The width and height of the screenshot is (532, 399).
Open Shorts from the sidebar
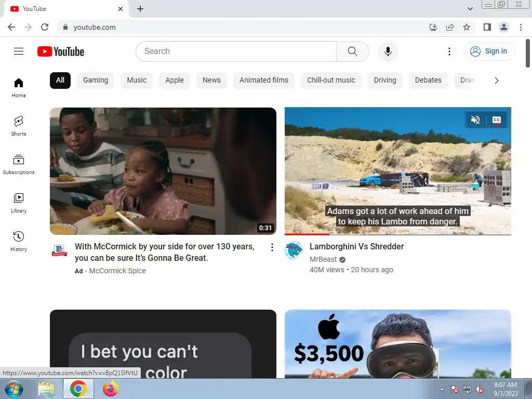tap(19, 126)
